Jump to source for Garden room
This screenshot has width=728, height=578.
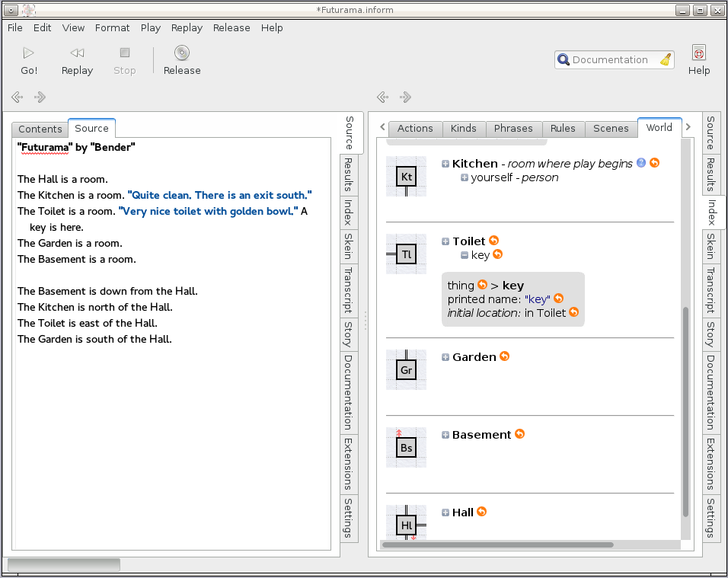click(x=505, y=356)
